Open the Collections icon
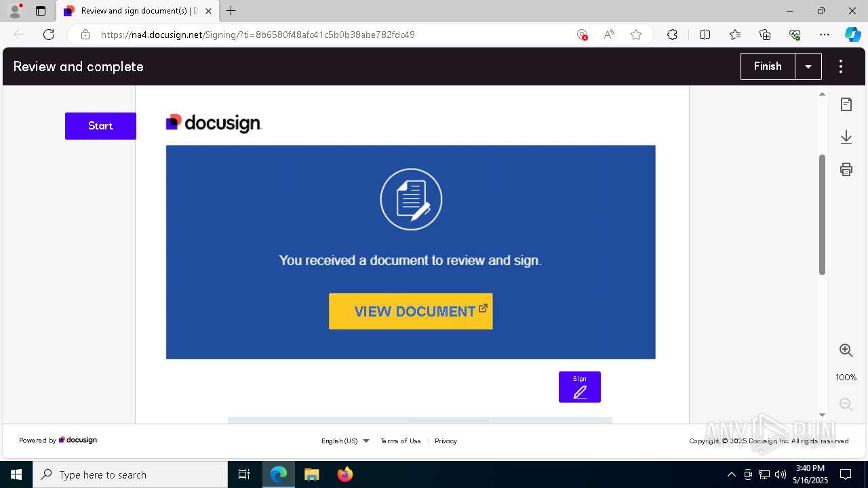The height and width of the screenshot is (488, 868). coord(765,35)
